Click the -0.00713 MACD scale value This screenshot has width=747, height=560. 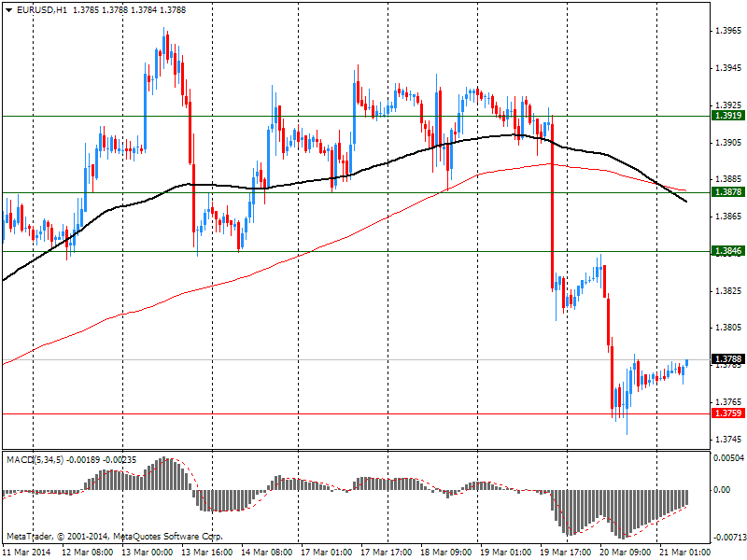728,537
